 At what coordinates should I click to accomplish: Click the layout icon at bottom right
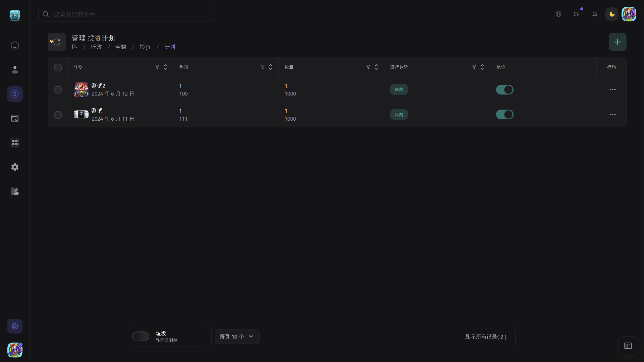628,346
